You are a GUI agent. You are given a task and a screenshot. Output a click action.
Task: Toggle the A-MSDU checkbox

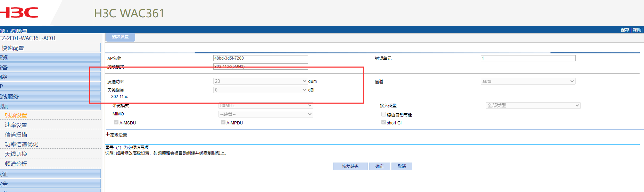[116, 122]
